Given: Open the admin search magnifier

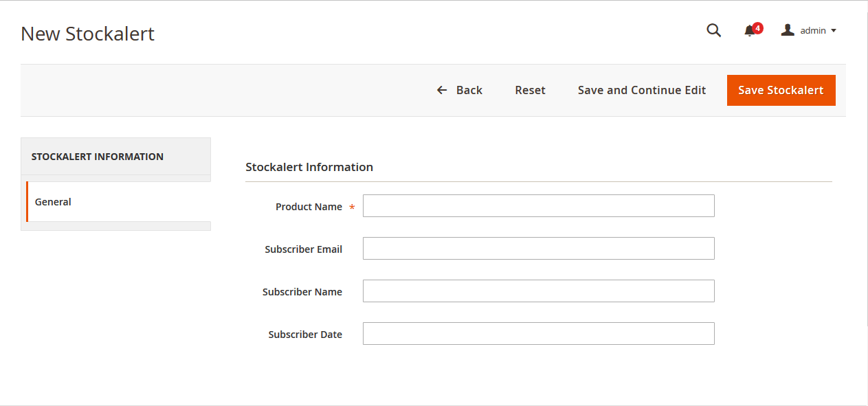Looking at the screenshot, I should click(x=714, y=30).
